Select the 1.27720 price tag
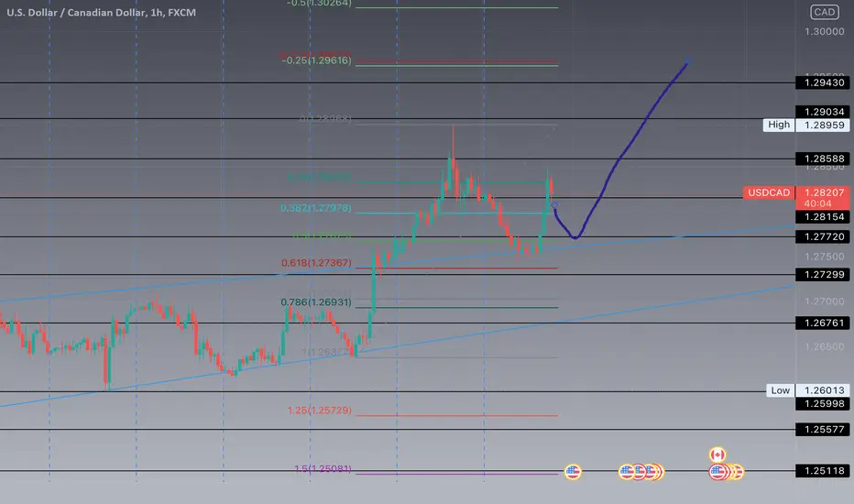The image size is (854, 504). click(824, 236)
